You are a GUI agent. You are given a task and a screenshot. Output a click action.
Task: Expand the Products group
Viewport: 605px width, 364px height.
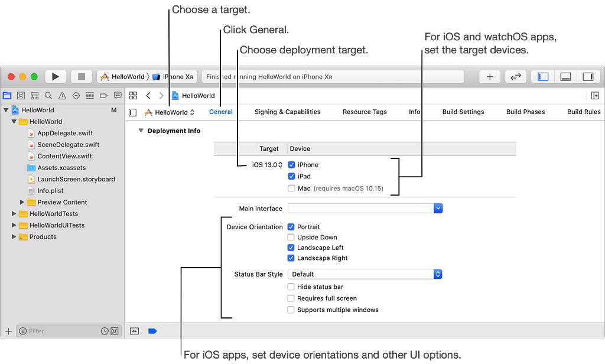click(14, 237)
